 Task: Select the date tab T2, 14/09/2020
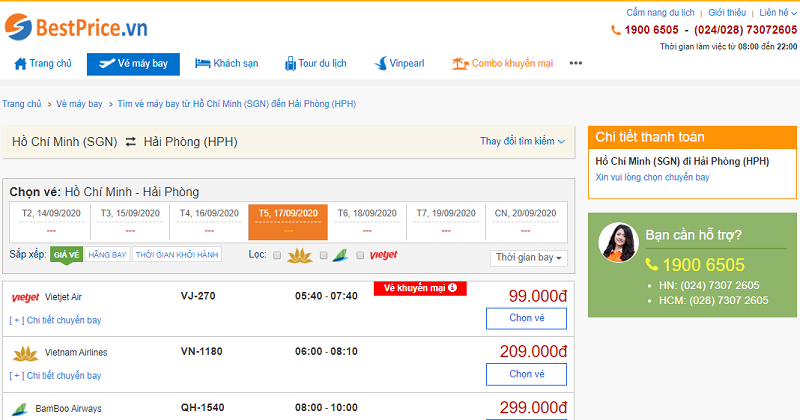coord(51,221)
